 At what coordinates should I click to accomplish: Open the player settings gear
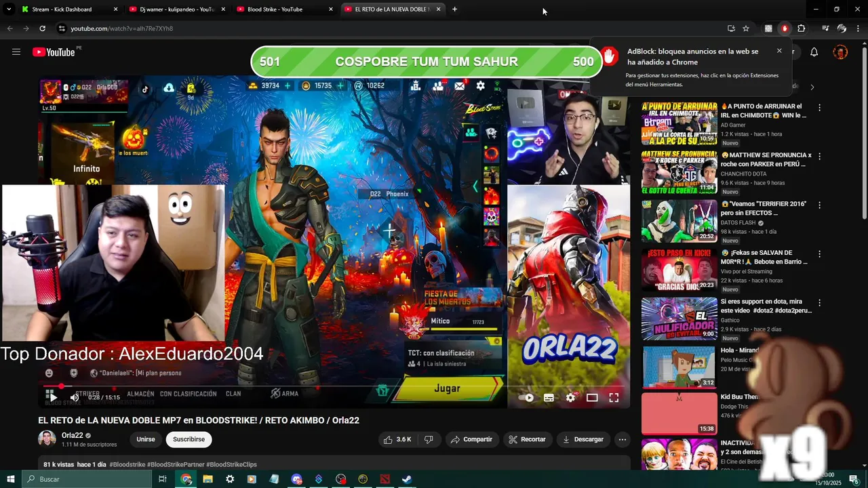[570, 398]
